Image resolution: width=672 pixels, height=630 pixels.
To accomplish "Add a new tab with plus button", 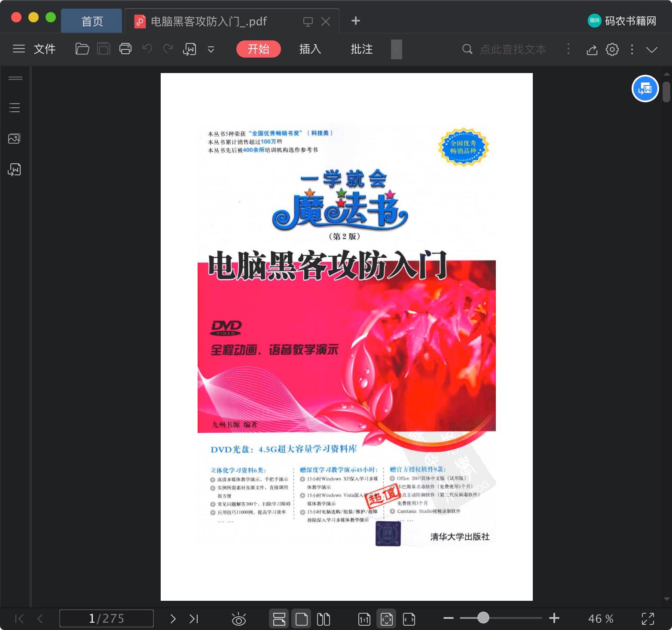I will tap(355, 21).
